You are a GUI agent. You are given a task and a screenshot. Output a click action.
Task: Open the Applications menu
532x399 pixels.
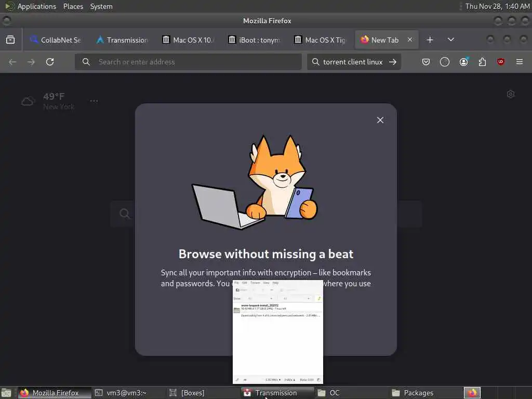tap(37, 6)
